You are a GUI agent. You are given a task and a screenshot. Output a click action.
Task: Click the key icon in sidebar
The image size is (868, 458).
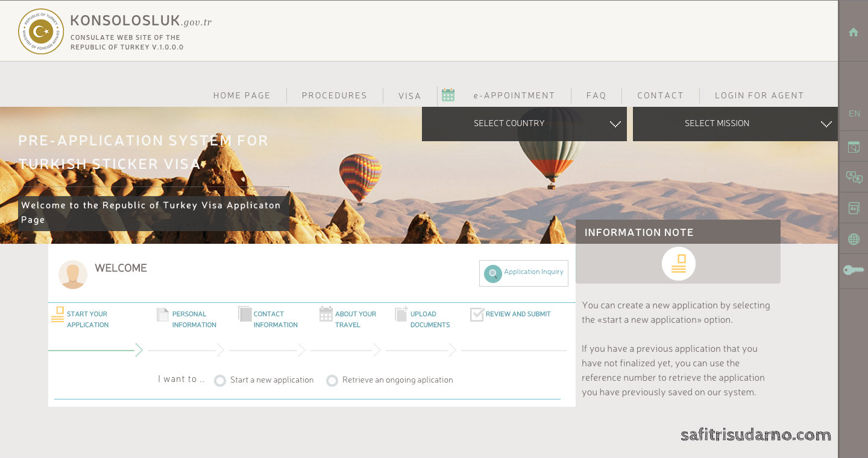point(854,270)
